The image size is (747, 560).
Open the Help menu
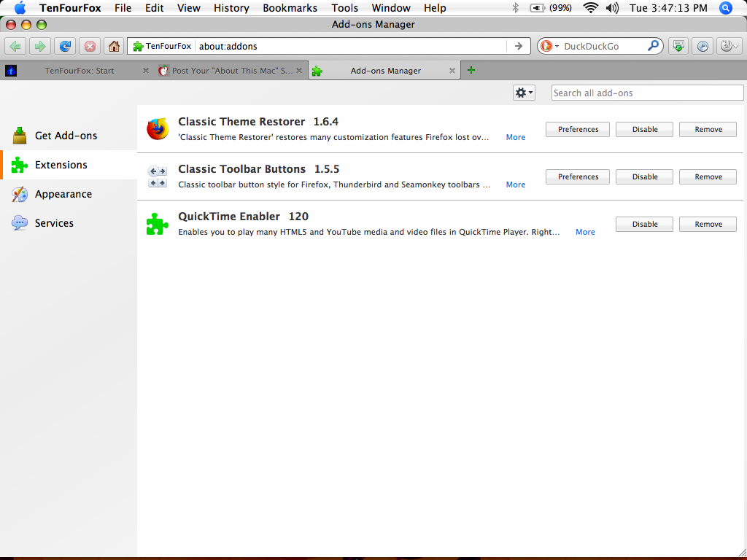[x=435, y=7]
